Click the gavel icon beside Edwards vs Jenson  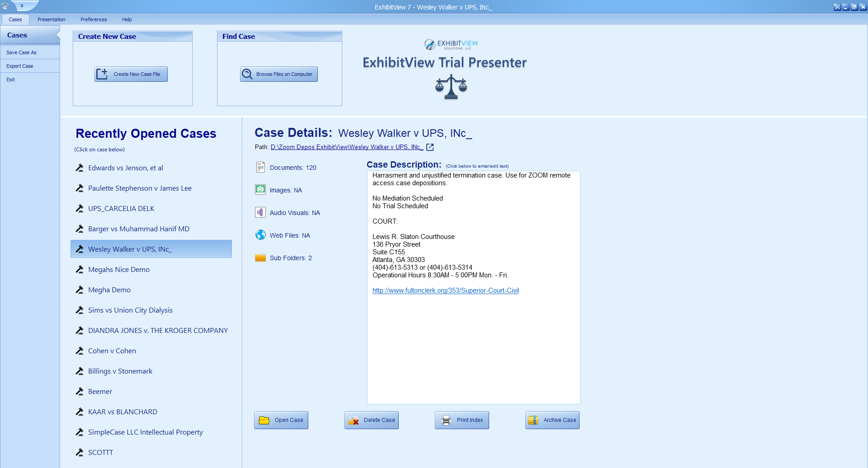pos(80,168)
